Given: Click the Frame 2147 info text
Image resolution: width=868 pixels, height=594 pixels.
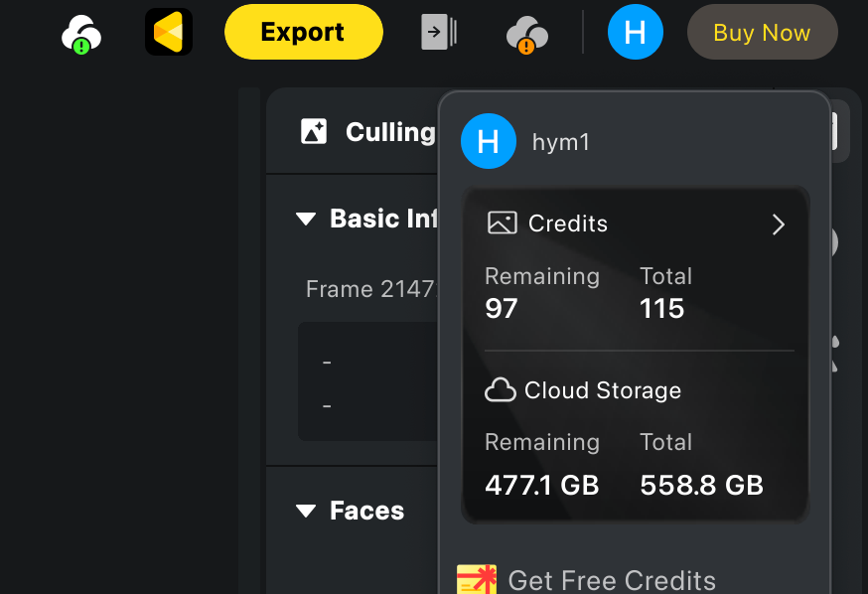Looking at the screenshot, I should tap(367, 289).
